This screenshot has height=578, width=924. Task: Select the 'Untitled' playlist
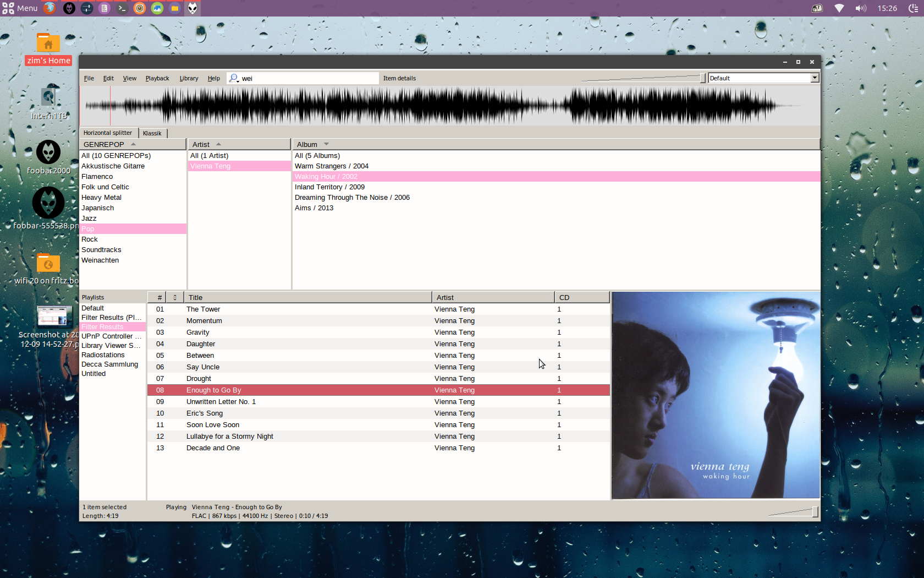112,374
